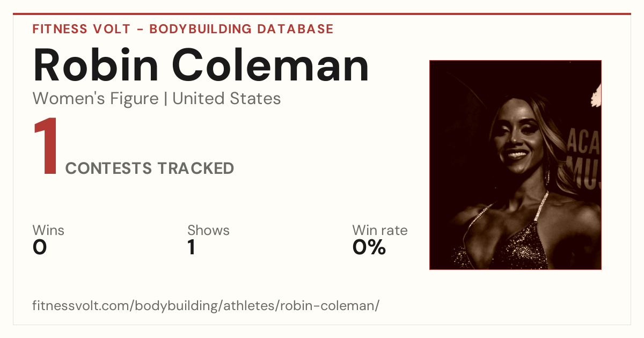Click the Shows stat label
Viewport: 644px width, 338px height.
coord(208,230)
